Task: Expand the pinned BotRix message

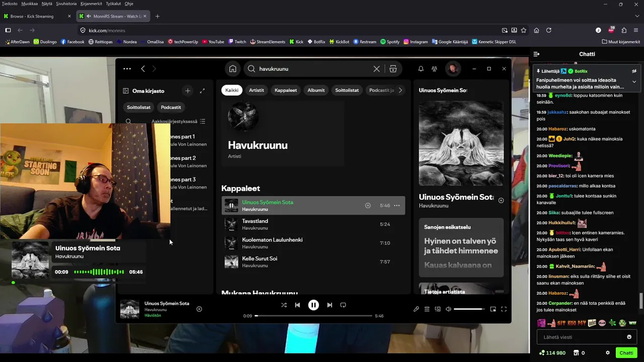Action: click(x=634, y=81)
